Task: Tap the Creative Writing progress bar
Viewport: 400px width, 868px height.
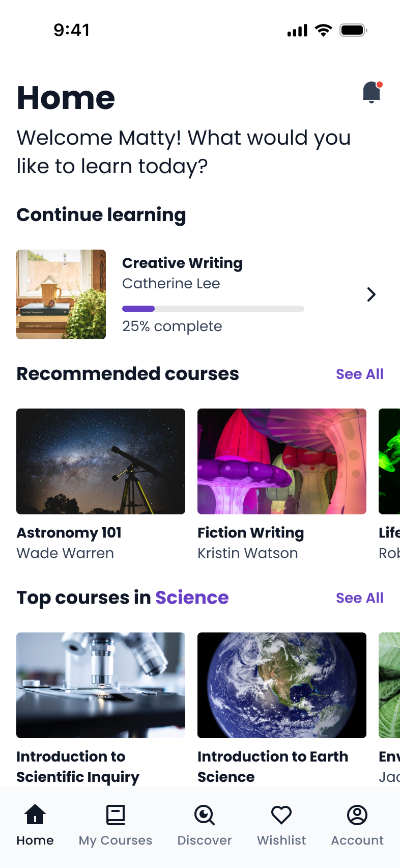Action: 213,308
